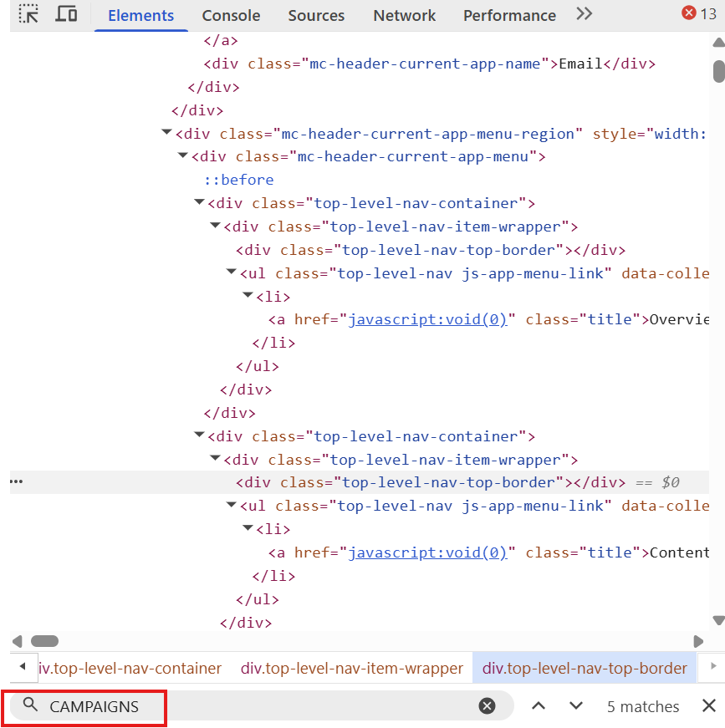This screenshot has height=728, width=725.
Task: Collapse the second top-level-nav ul element
Action: pyautogui.click(x=232, y=504)
